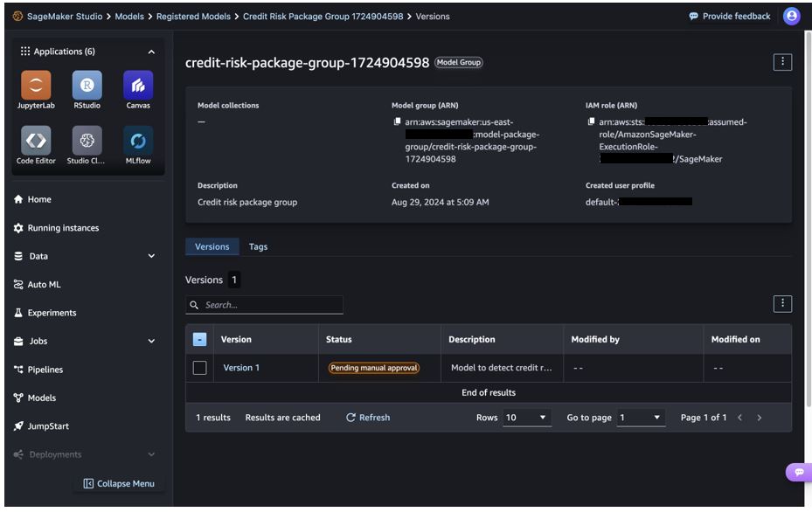
Task: Open Credit Risk Package Group breadcrumb
Action: click(x=323, y=17)
